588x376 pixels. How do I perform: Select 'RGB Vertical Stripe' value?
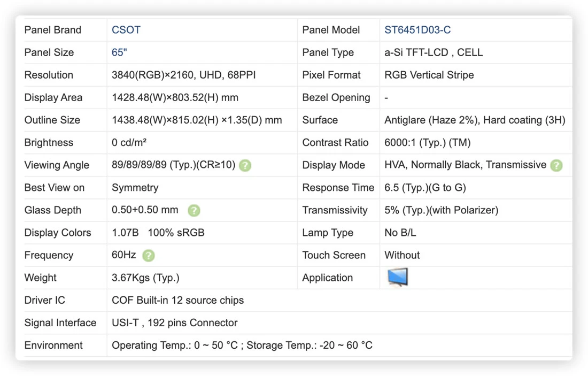click(x=429, y=75)
